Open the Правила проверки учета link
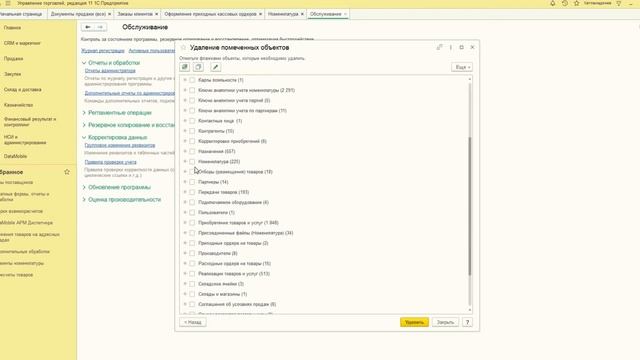This screenshot has width=640, height=360. pyautogui.click(x=111, y=162)
